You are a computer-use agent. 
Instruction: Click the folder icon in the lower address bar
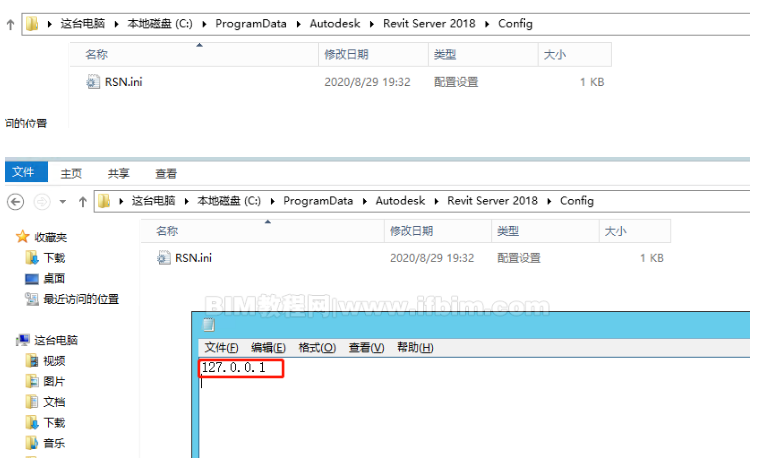[x=104, y=201]
